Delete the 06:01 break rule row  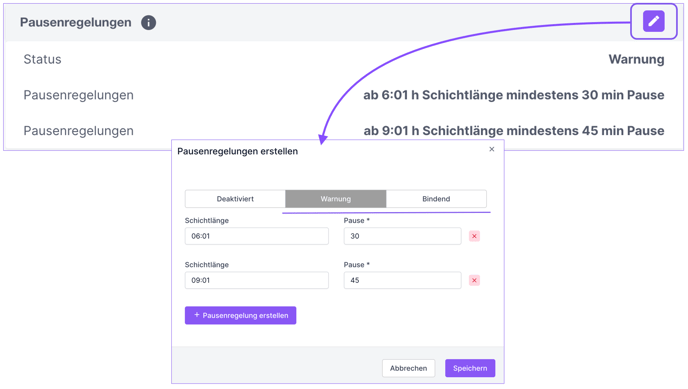pyautogui.click(x=474, y=236)
